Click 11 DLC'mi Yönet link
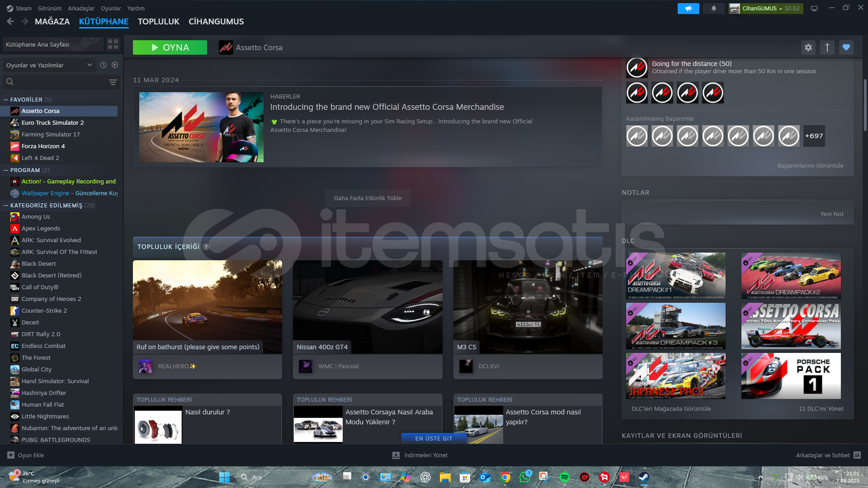 click(x=821, y=408)
